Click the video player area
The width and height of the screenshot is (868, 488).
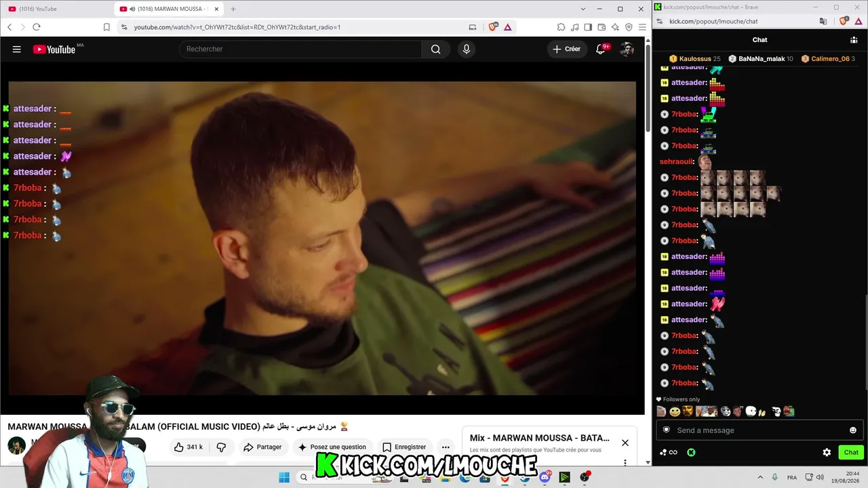coord(322,237)
